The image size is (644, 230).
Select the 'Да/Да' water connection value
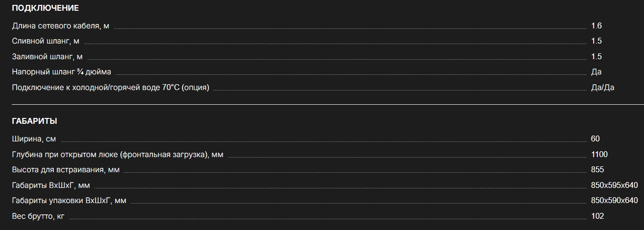[x=602, y=88]
